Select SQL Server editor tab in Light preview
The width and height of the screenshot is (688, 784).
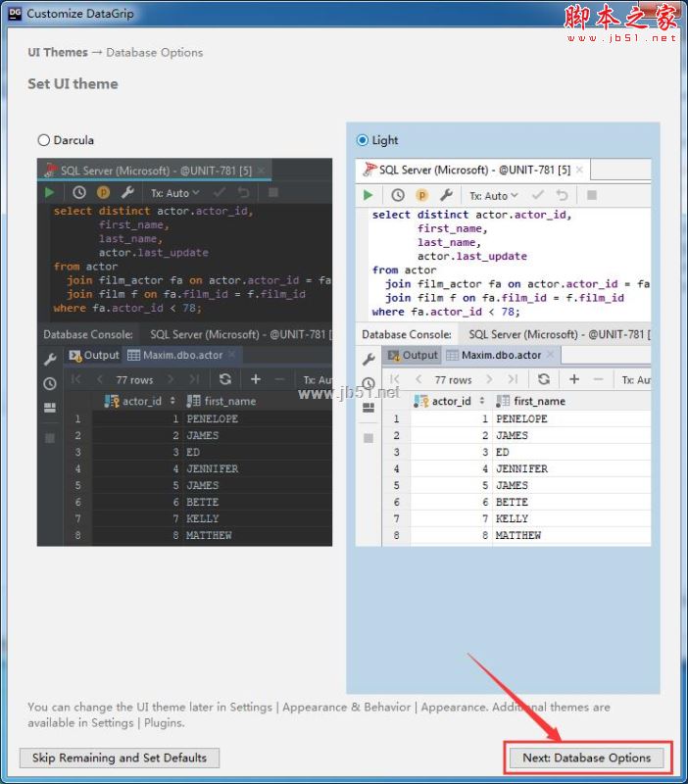point(472,170)
